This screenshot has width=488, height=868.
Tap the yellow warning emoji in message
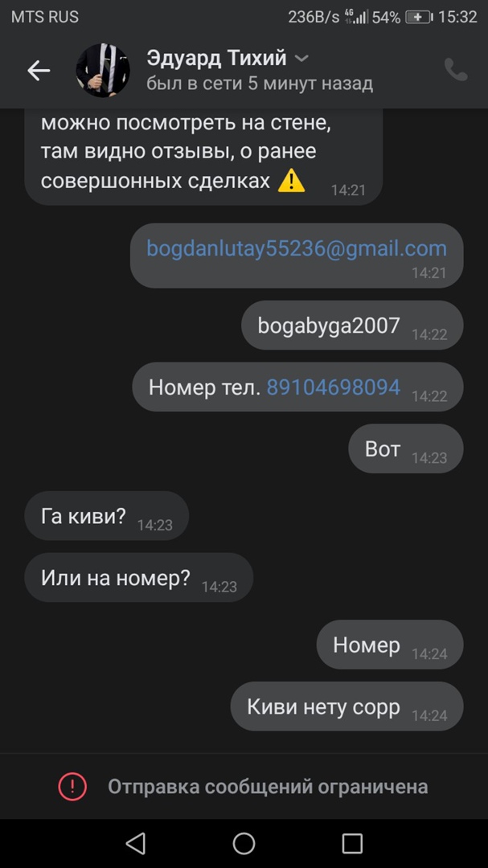point(291,182)
